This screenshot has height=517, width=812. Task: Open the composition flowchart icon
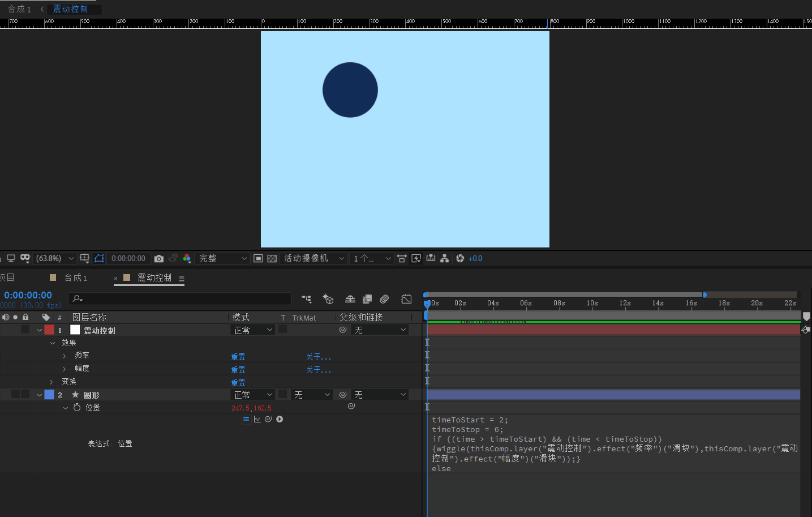[x=445, y=258]
